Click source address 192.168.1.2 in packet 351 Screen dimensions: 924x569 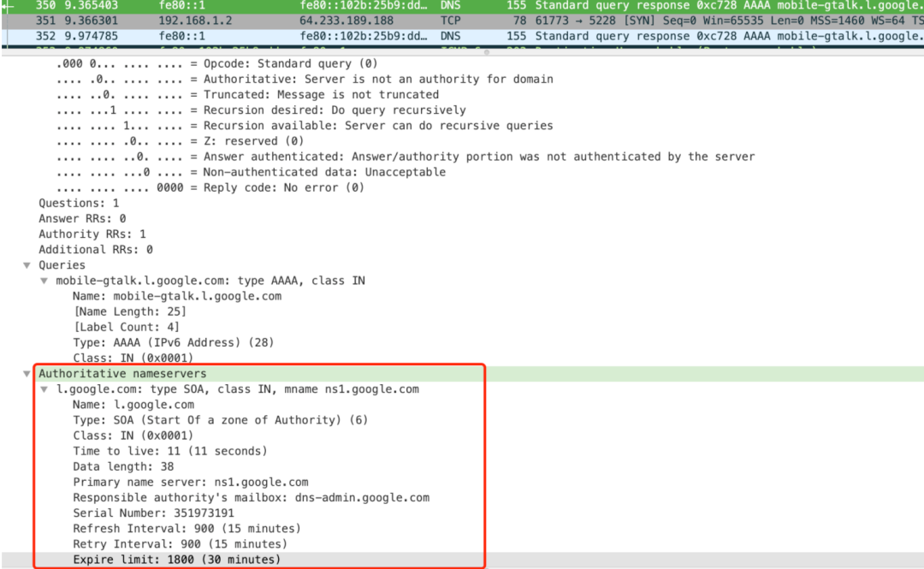pyautogui.click(x=195, y=21)
